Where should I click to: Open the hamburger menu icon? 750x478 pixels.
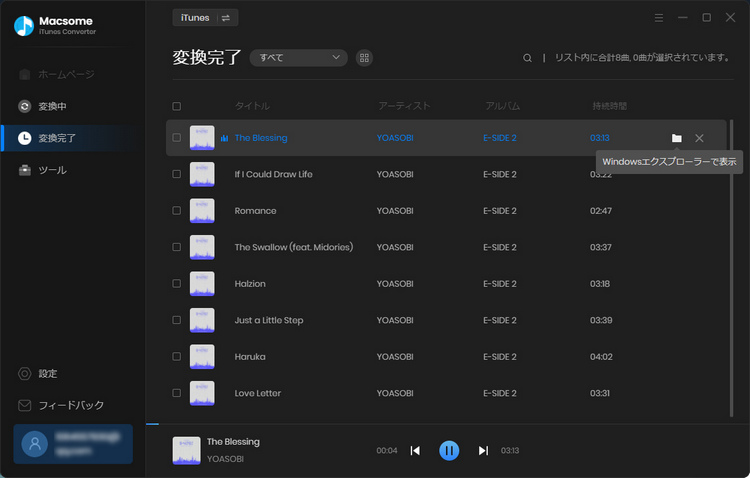click(659, 18)
